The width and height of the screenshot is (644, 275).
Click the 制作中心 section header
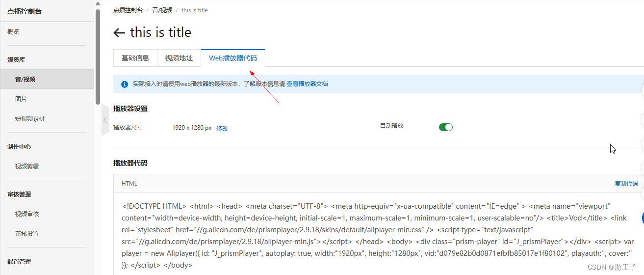pos(19,146)
